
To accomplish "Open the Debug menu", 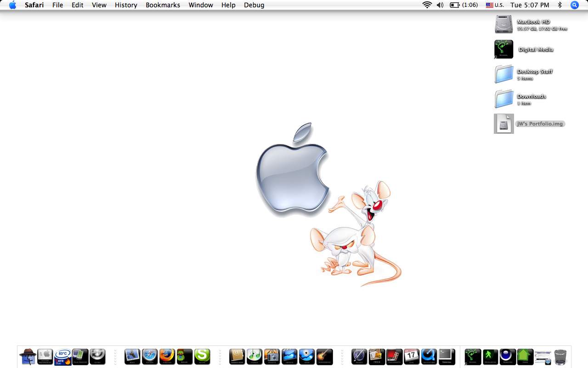I will tap(254, 5).
